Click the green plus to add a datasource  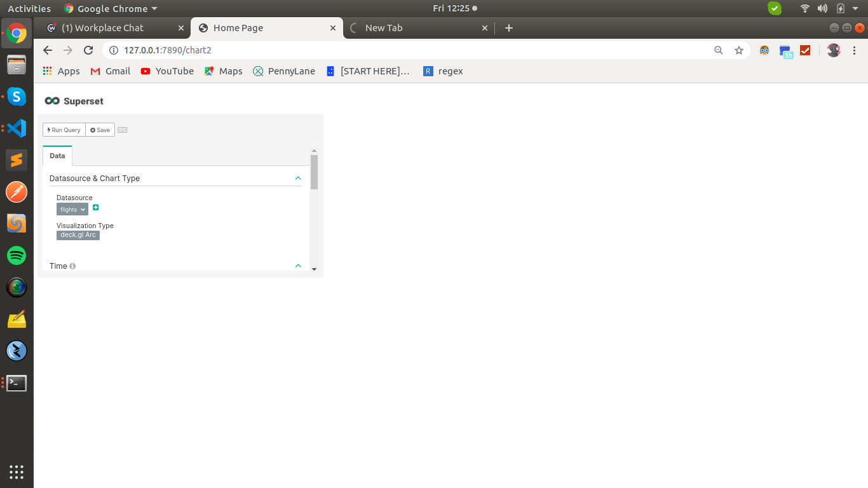coord(95,208)
